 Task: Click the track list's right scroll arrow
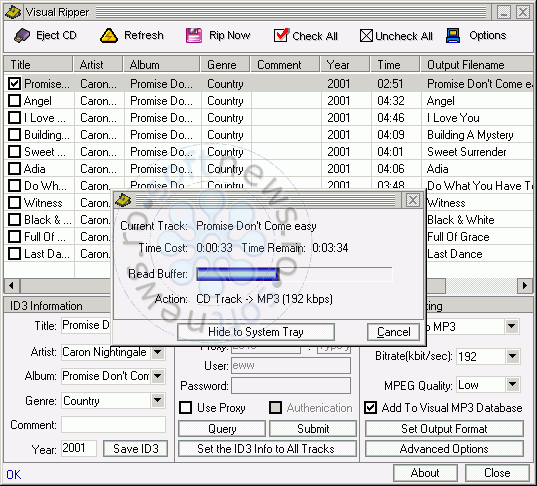525,285
